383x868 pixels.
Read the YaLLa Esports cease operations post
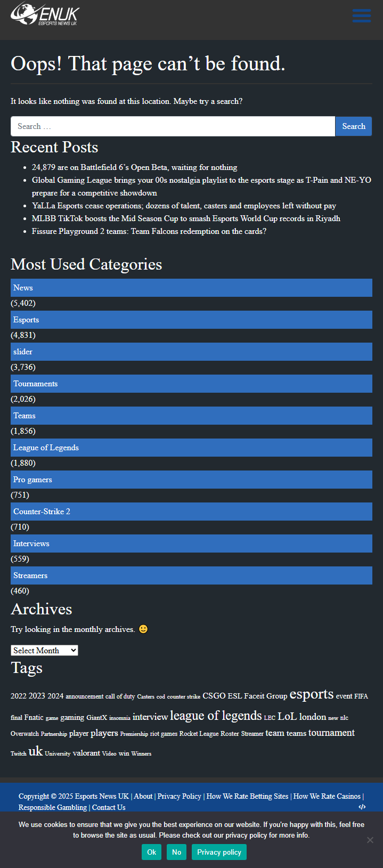pyautogui.click(x=184, y=206)
